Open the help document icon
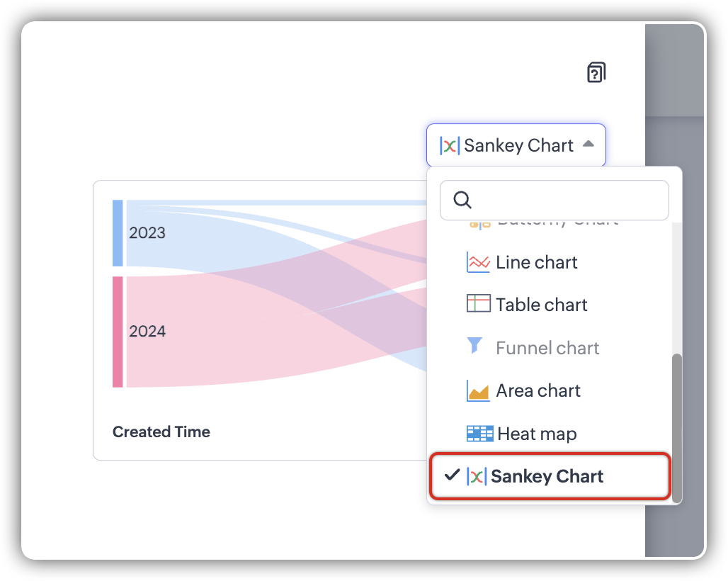 596,72
